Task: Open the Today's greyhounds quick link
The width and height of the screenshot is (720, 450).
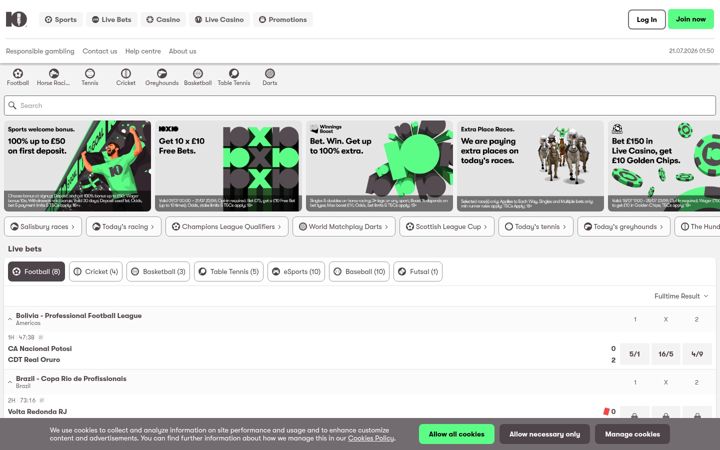Action: pyautogui.click(x=624, y=226)
